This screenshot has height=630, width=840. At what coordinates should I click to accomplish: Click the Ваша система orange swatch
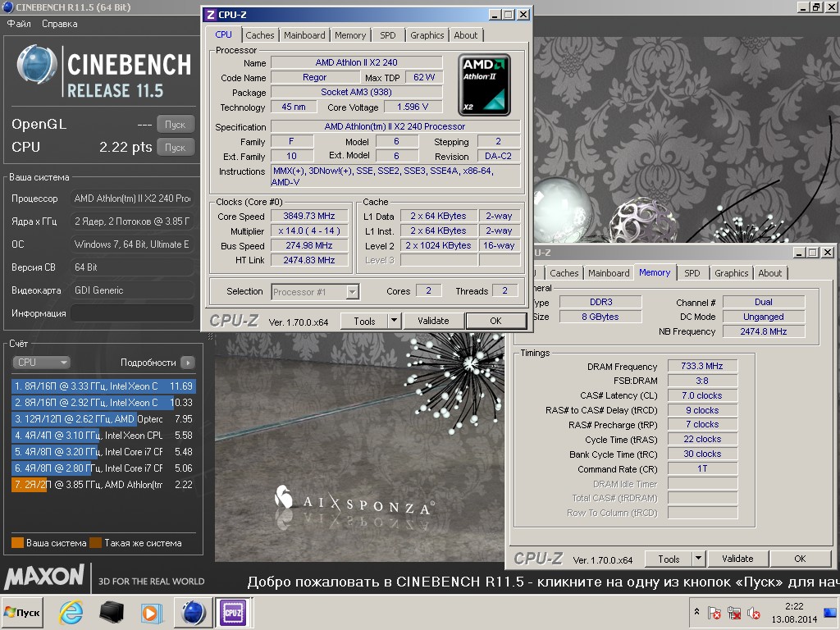point(18,543)
